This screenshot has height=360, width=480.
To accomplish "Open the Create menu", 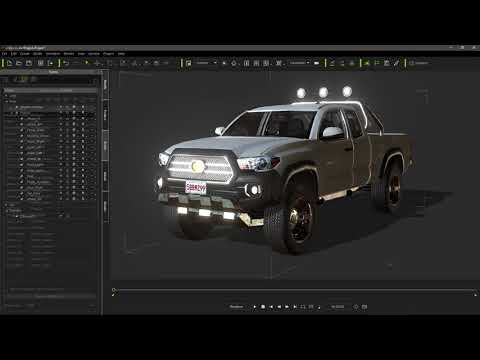I will pyautogui.click(x=25, y=54).
